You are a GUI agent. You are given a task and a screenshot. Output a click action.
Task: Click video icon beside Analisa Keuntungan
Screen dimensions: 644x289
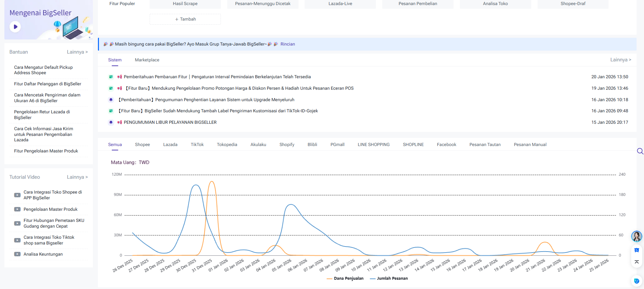pyautogui.click(x=17, y=254)
